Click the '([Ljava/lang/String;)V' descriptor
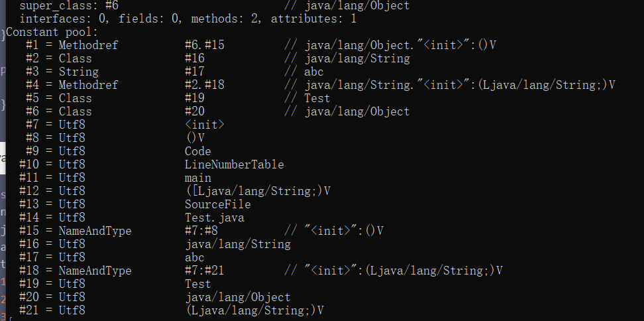The height and width of the screenshot is (321, 644). [x=257, y=191]
